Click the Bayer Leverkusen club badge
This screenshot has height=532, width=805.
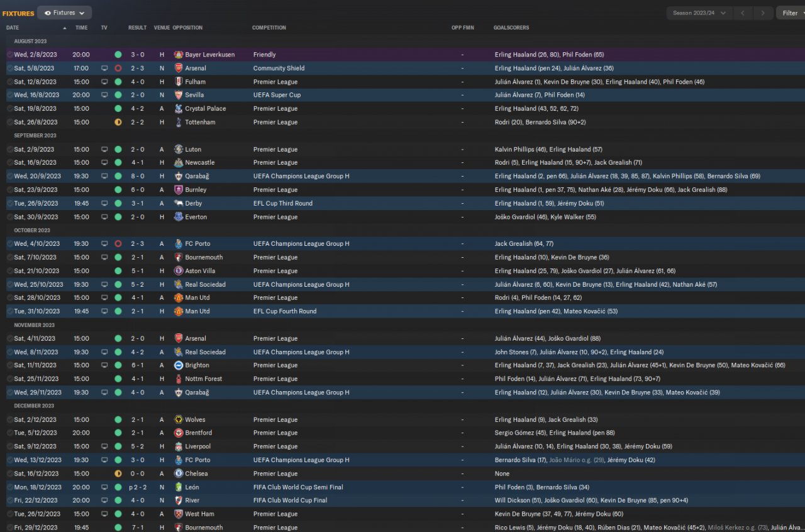[x=179, y=55]
